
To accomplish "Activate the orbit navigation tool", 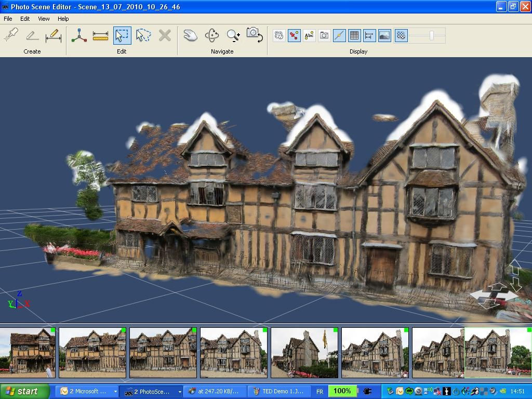I will (212, 35).
